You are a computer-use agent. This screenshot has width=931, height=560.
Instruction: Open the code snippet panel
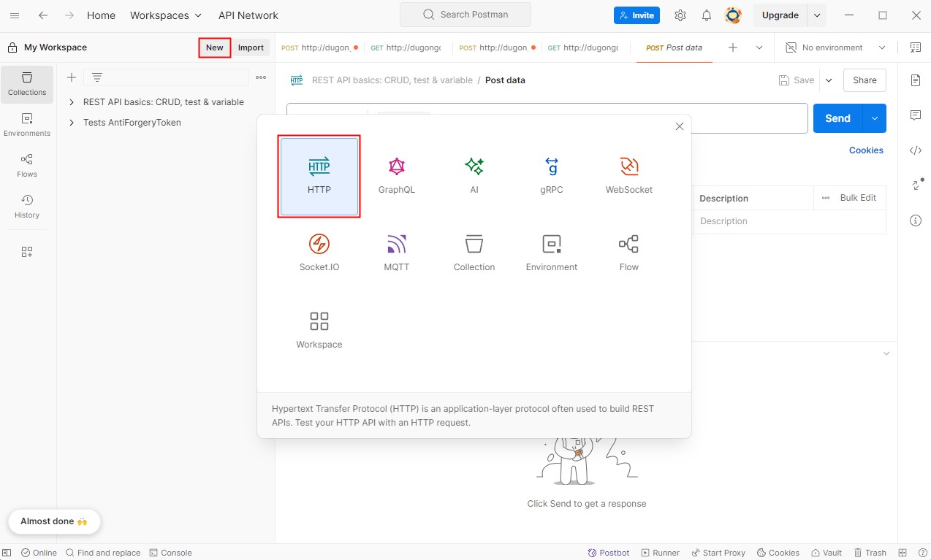916,150
